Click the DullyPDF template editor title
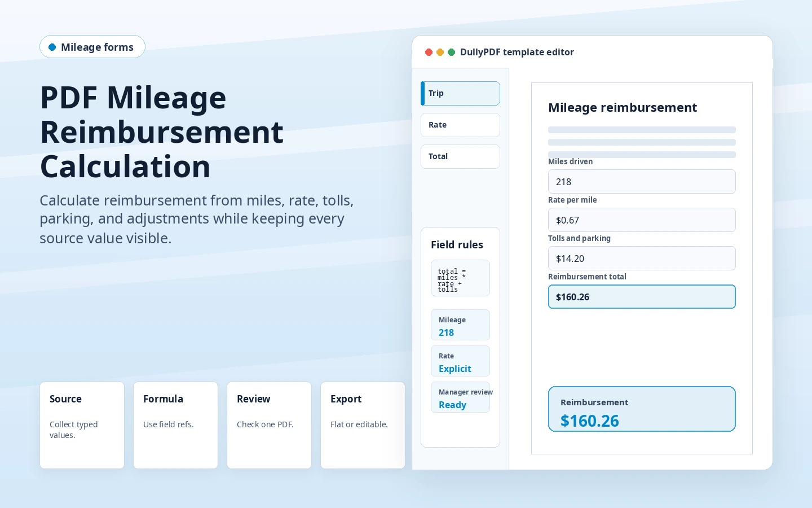The height and width of the screenshot is (508, 812). (517, 52)
